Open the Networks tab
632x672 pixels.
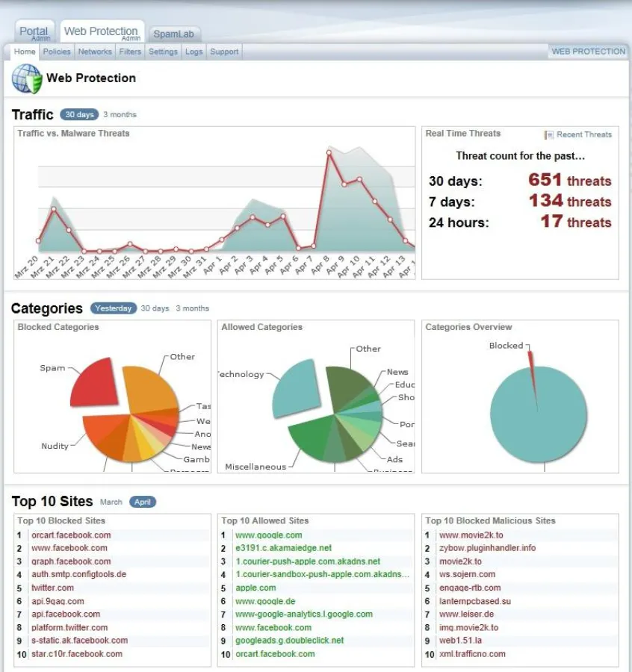95,52
